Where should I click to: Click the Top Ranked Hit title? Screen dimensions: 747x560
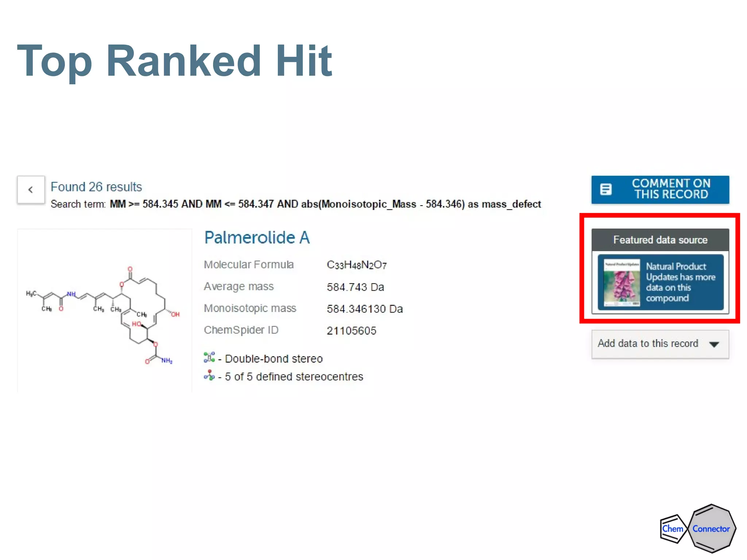click(x=175, y=61)
